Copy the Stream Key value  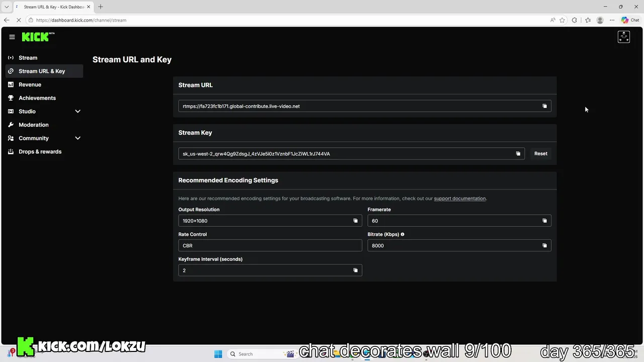tap(518, 154)
